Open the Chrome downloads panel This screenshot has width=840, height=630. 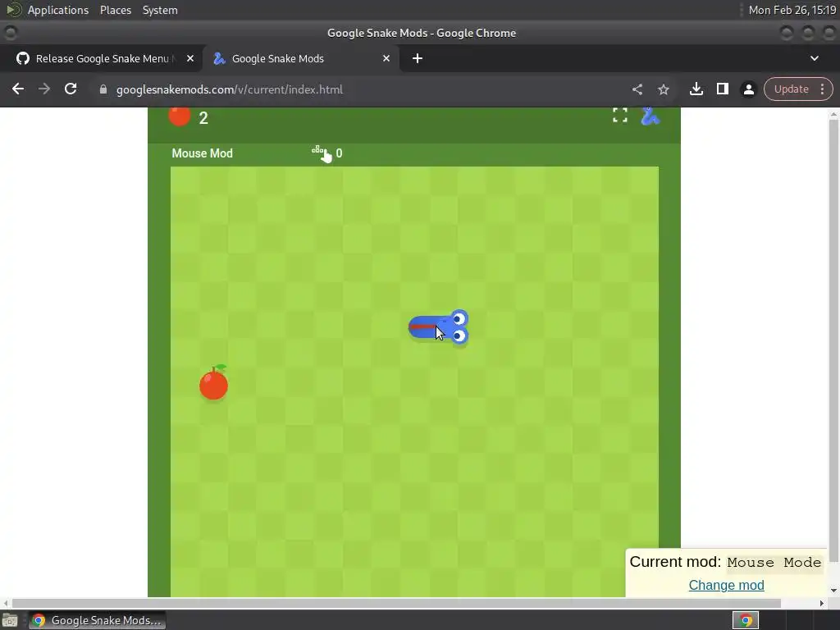coord(696,89)
